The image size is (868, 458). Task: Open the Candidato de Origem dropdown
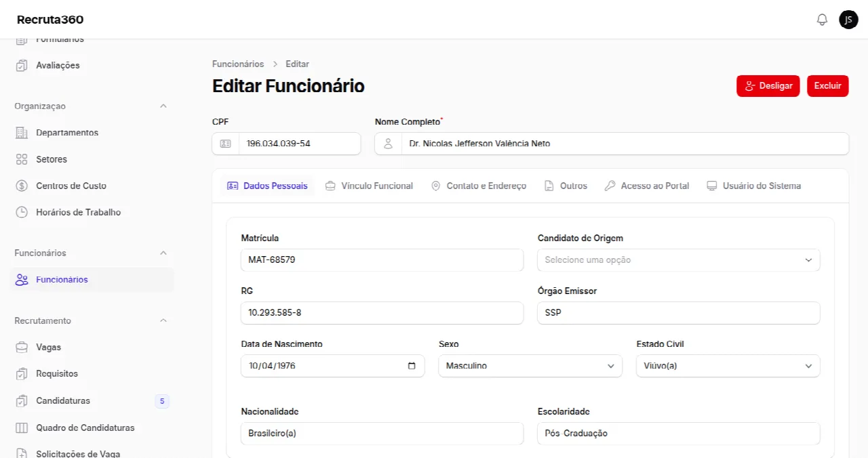click(x=679, y=260)
